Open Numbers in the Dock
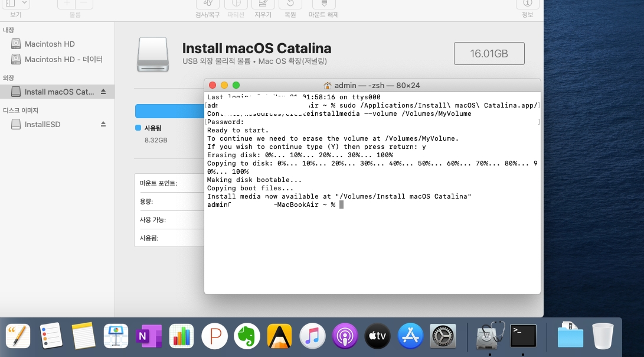644x357 pixels. (181, 336)
